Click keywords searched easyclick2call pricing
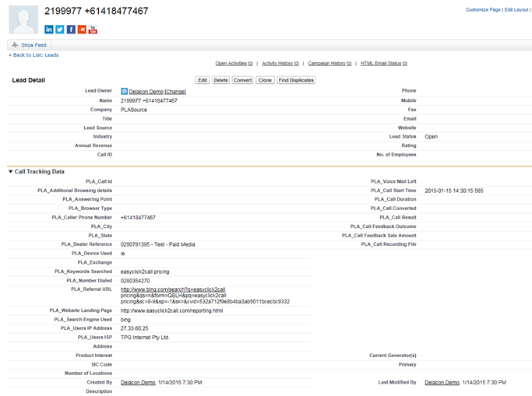 coord(145,272)
